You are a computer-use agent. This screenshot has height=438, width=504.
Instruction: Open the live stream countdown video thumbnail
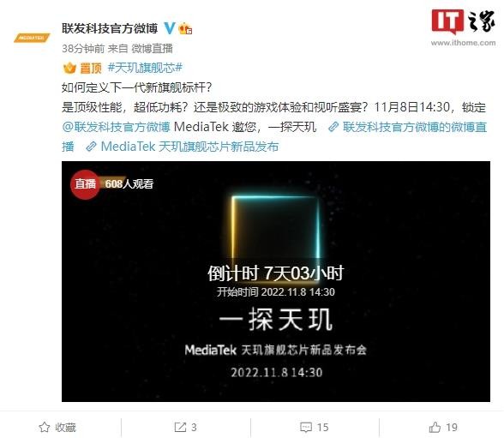click(276, 281)
